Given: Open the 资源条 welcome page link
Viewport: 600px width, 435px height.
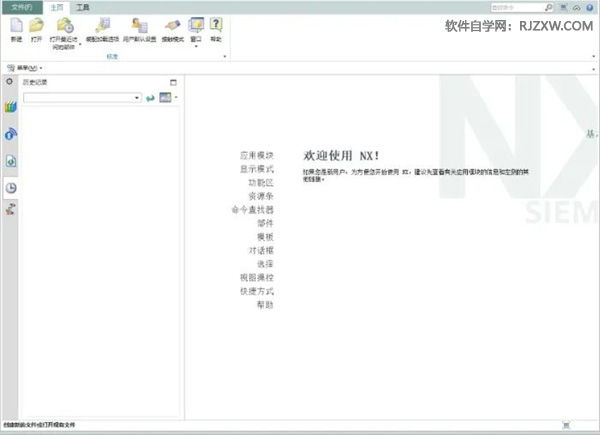Looking at the screenshot, I should click(x=261, y=196).
